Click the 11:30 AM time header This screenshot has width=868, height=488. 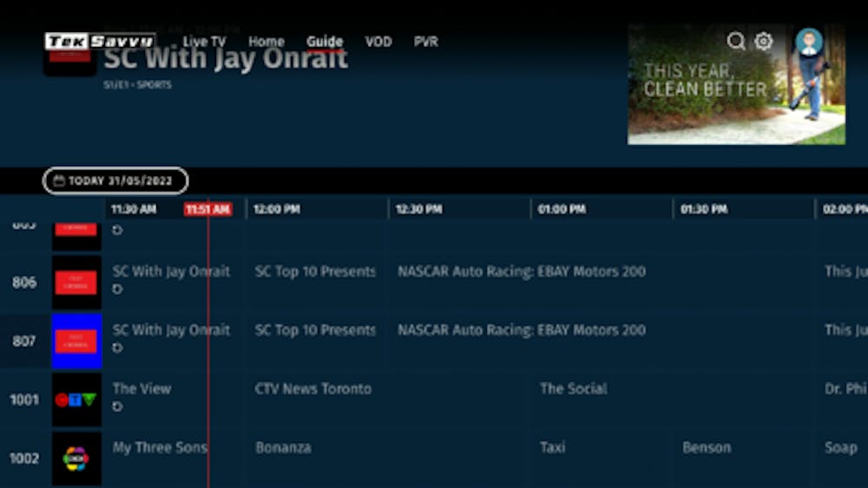(134, 209)
